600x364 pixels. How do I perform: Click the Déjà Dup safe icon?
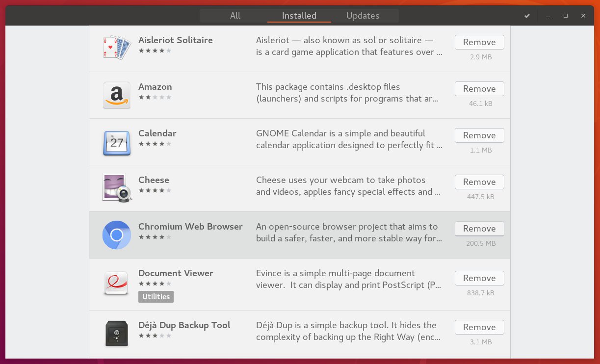click(116, 333)
